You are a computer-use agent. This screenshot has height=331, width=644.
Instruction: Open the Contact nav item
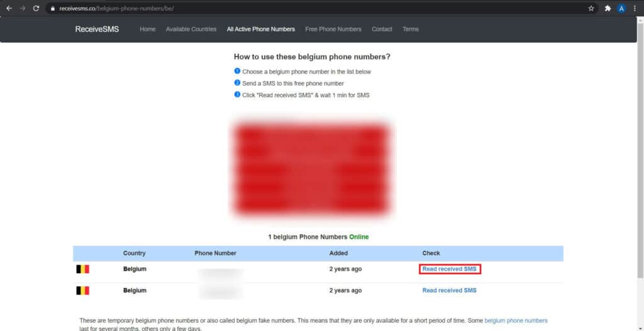click(x=382, y=29)
